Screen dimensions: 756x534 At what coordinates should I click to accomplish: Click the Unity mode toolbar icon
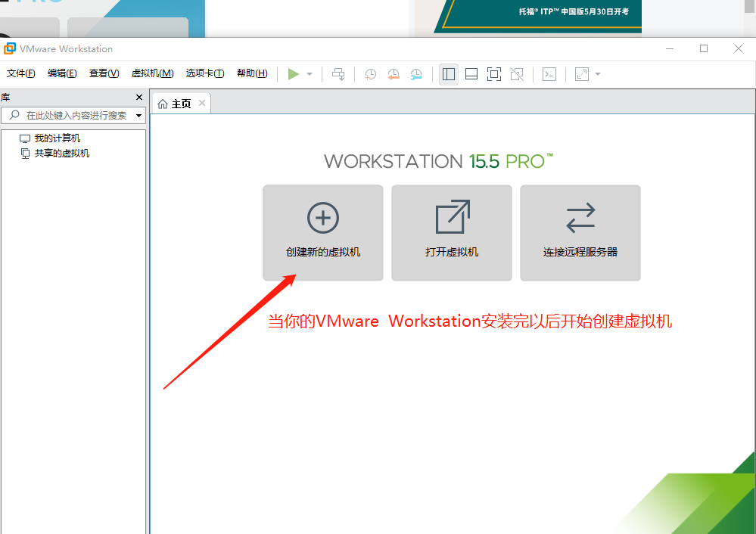coord(517,74)
